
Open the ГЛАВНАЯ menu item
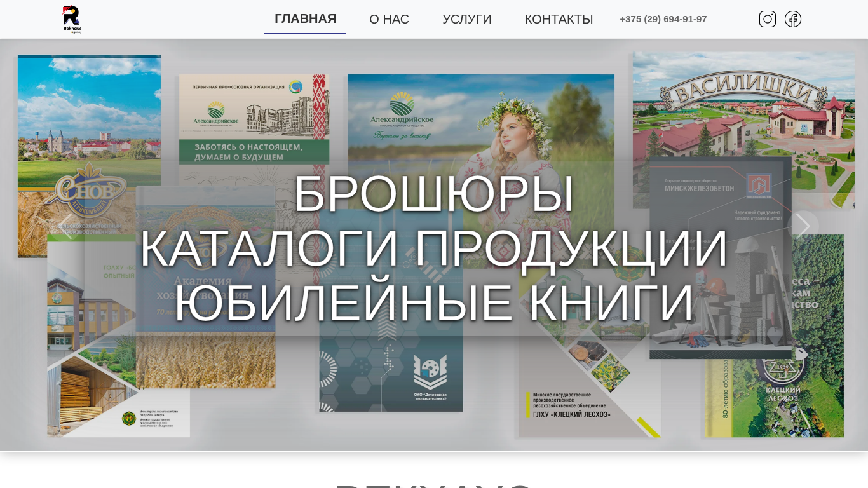[x=305, y=19]
